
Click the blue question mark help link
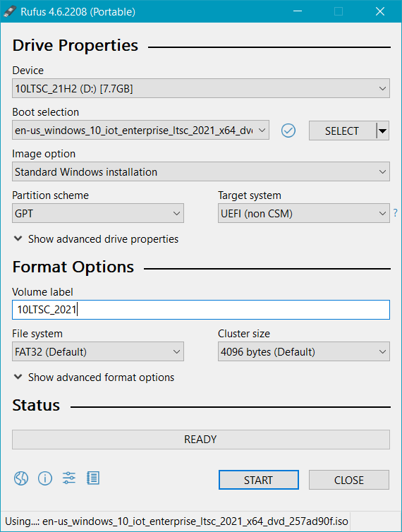point(395,213)
